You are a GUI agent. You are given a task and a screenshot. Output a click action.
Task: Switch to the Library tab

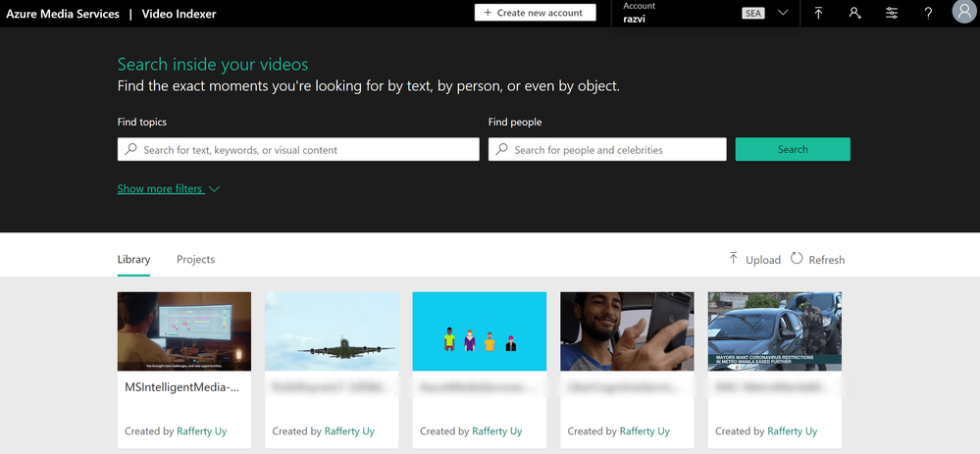point(133,260)
